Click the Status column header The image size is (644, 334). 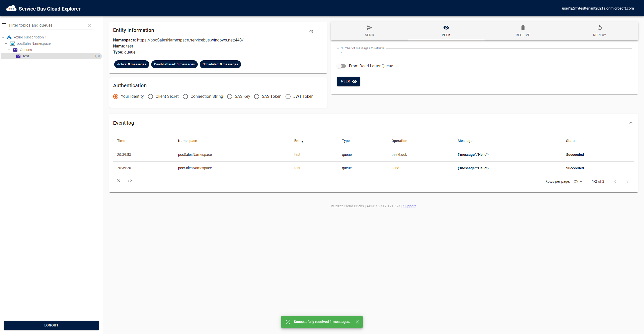coord(571,141)
